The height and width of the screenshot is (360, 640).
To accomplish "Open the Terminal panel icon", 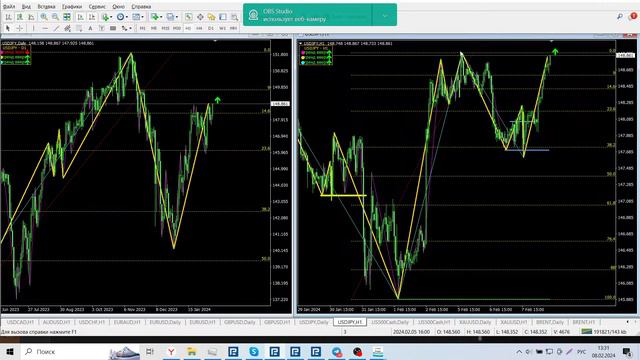I will click(223, 17).
